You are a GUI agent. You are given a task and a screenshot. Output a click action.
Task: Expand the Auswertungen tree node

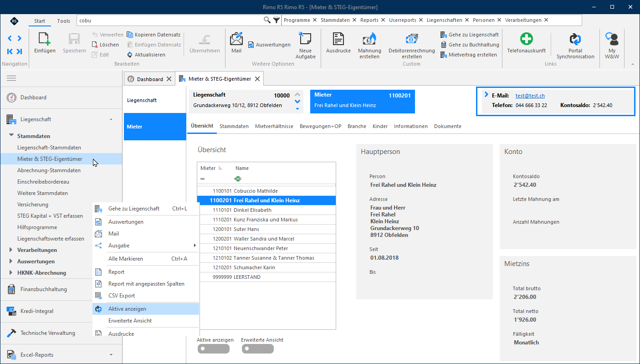click(11, 261)
